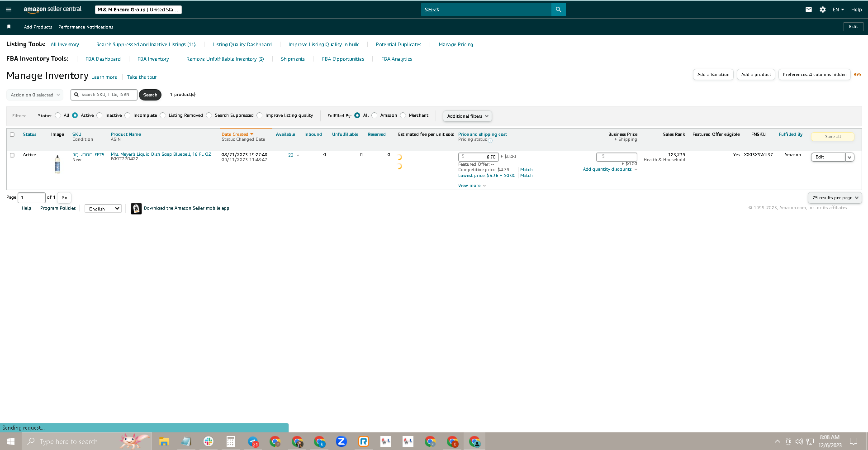This screenshot has width=868, height=450.
Task: Click the network tray icon
Action: pos(810,441)
